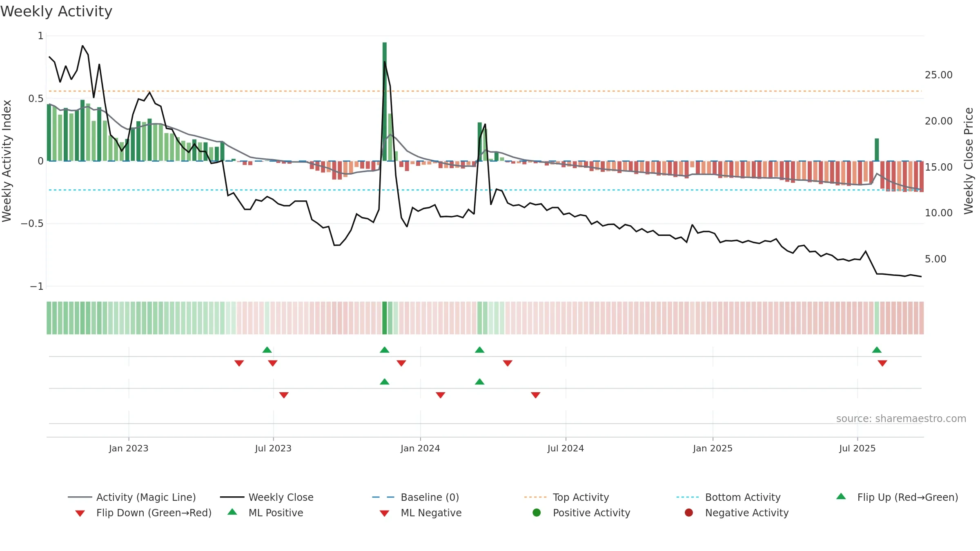Click the top-row red triangle near April 2024
The image size is (980, 551).
[x=508, y=363]
